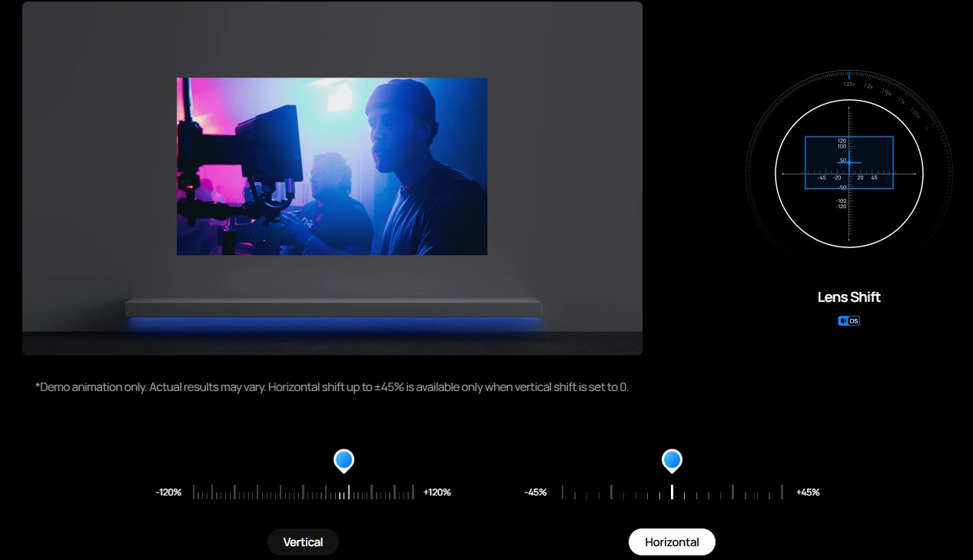Click the 1.1x zoom mark on the dial
973x560 pixels.
coord(902,101)
